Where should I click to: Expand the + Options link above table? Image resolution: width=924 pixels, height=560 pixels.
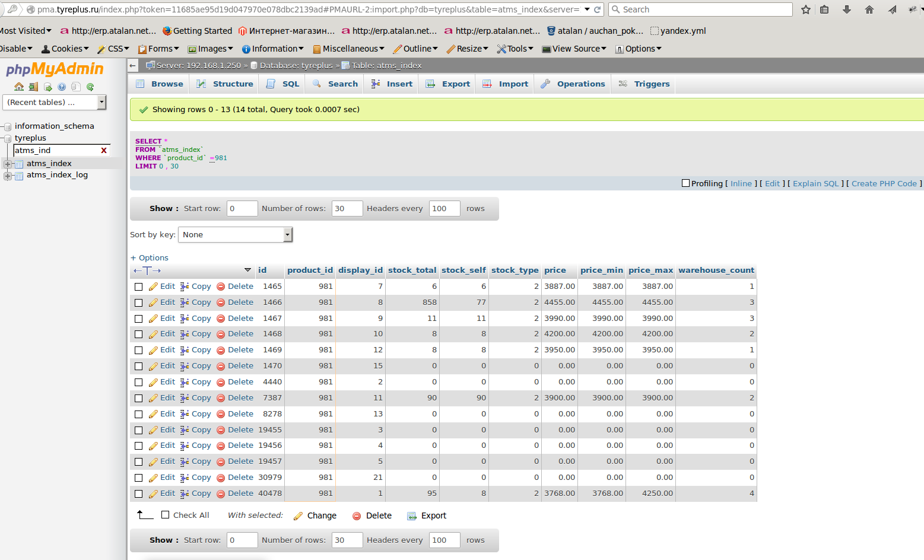tap(150, 258)
